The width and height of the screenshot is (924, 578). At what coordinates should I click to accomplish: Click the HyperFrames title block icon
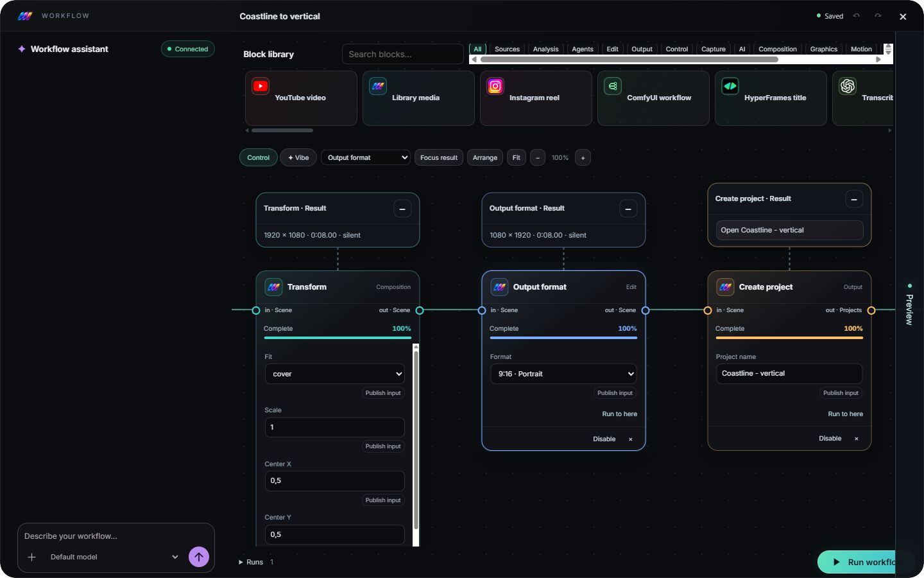pos(730,86)
